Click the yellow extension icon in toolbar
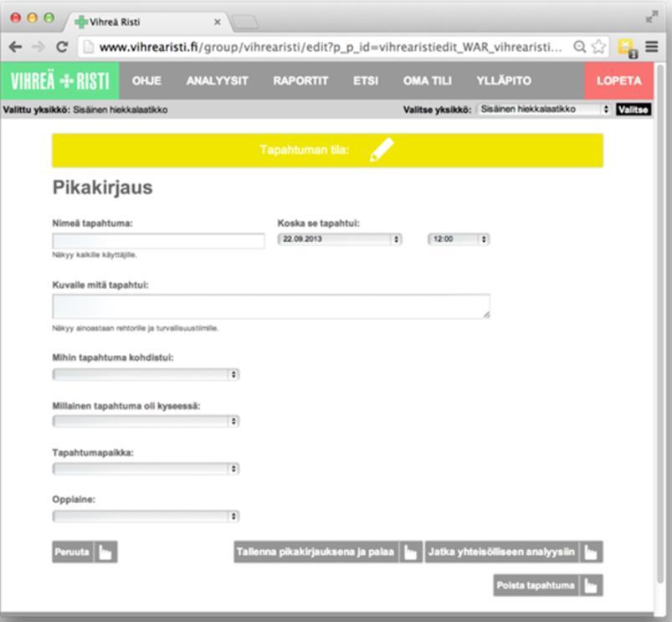 (x=627, y=47)
